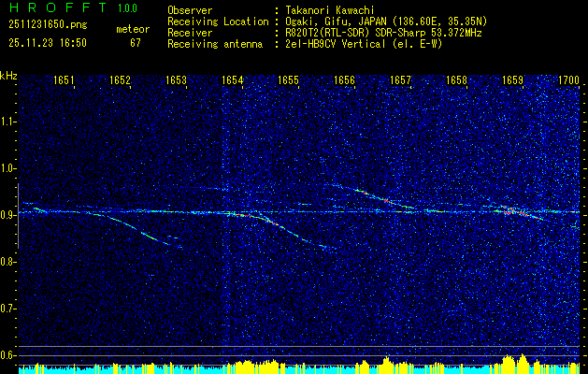Click the 1656 time marker
Viewport: 588px width, 374px height.
(344, 79)
